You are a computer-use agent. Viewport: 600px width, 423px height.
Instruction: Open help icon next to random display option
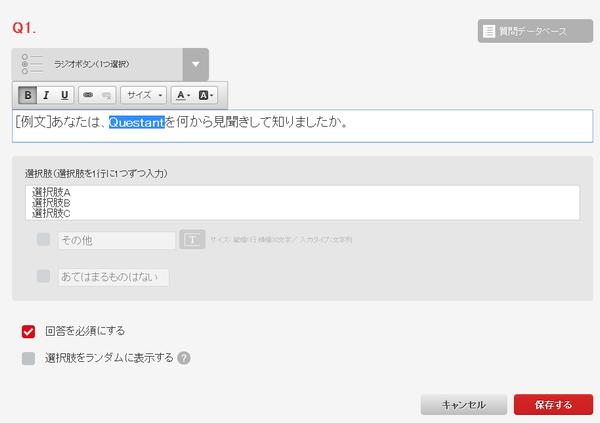click(x=184, y=357)
